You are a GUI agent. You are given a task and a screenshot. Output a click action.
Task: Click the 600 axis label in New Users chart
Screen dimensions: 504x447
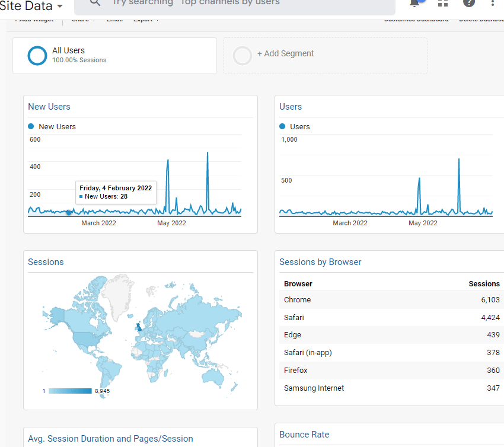click(35, 139)
